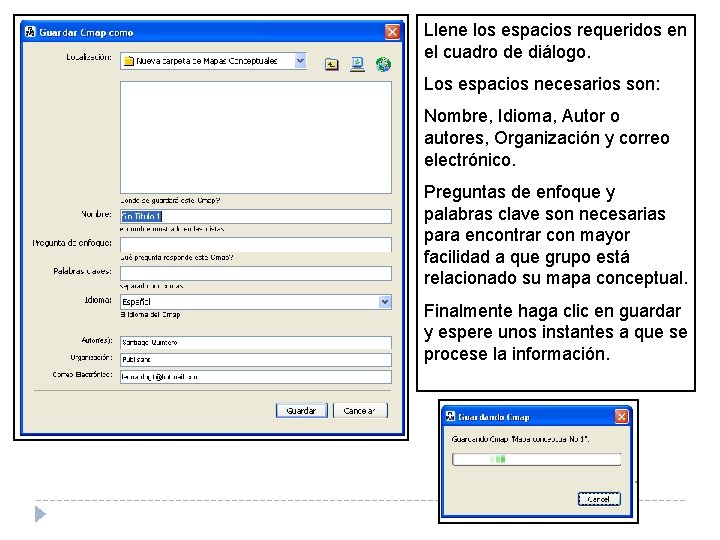Click the Nombre text field
This screenshot has height=540, width=720.
click(x=256, y=216)
